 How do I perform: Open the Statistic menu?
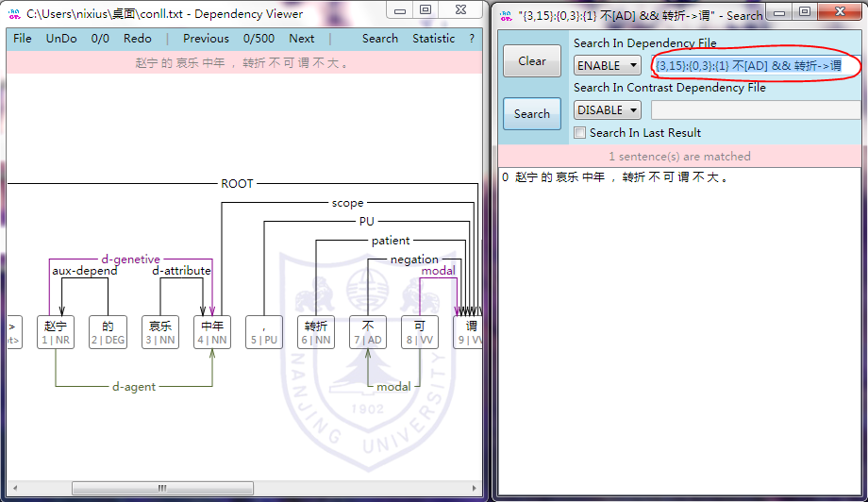click(433, 39)
